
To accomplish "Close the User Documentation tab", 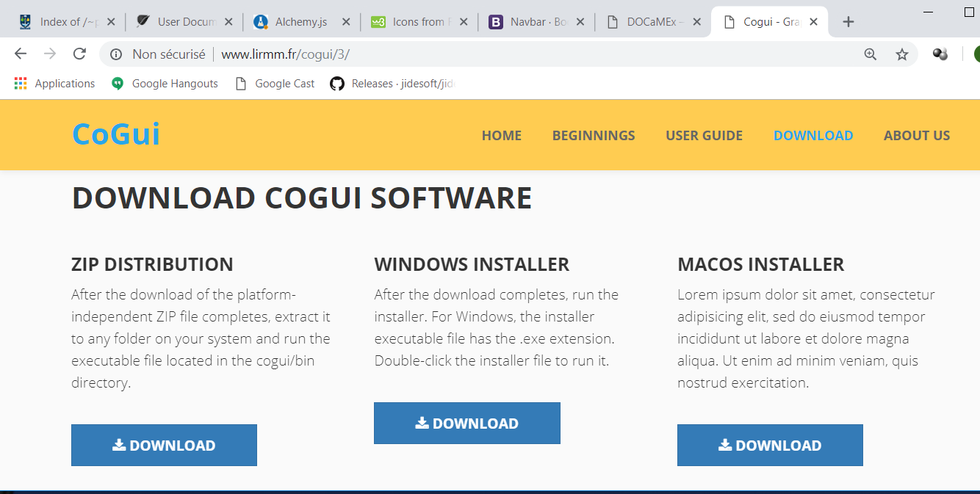I will (228, 22).
